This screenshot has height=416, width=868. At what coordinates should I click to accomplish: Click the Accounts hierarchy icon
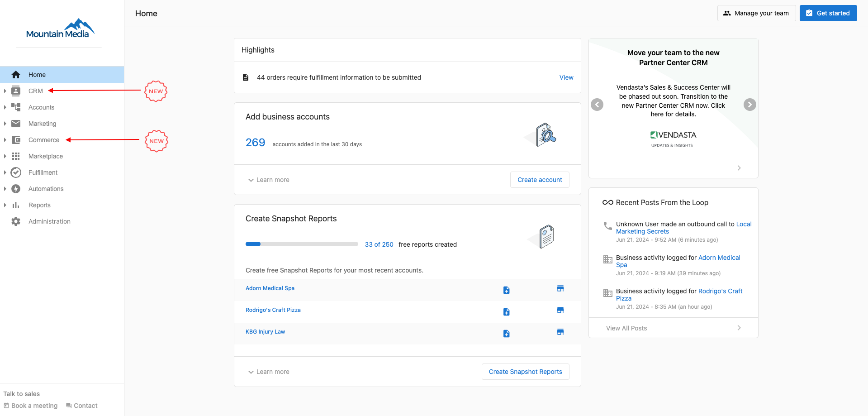pos(16,107)
